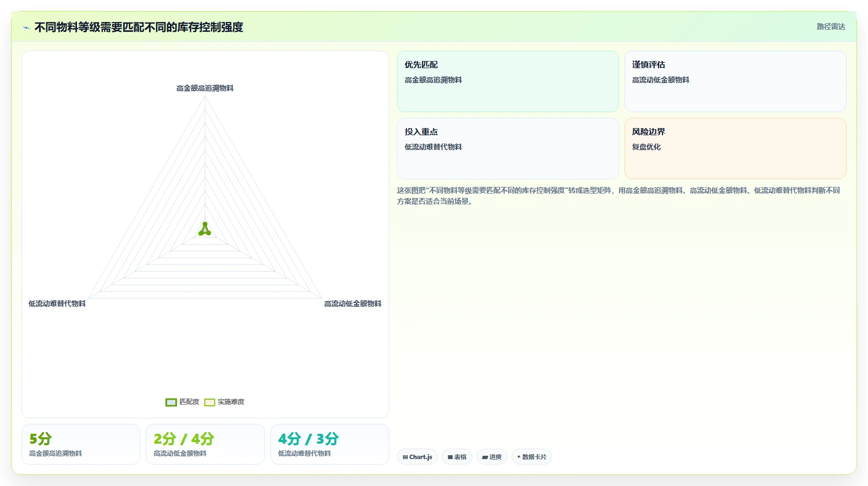Click the 5分 score card
868x486 pixels.
81,444
